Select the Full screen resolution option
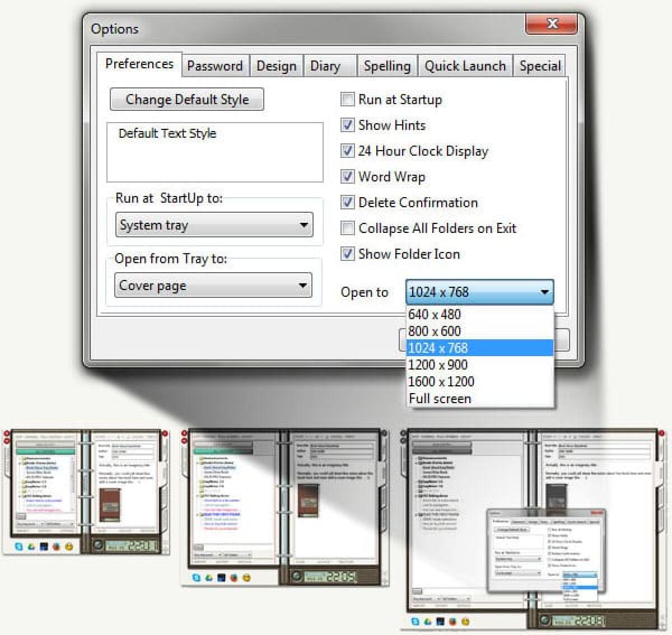The image size is (672, 635). 440,399
